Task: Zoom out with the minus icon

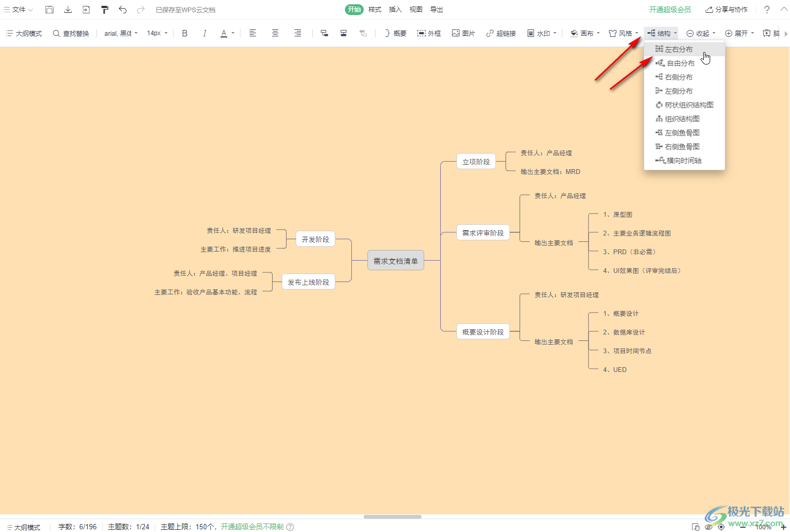Action: click(743, 527)
